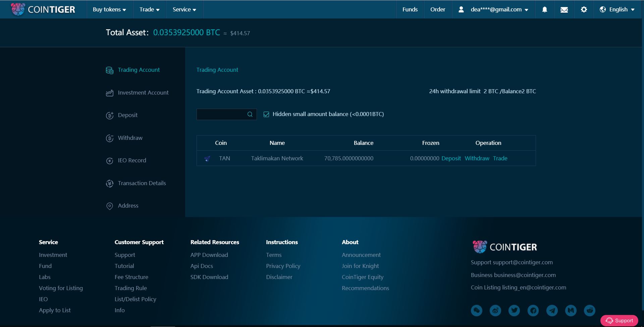
Task: Select IEO Record in sidebar
Action: pos(132,160)
